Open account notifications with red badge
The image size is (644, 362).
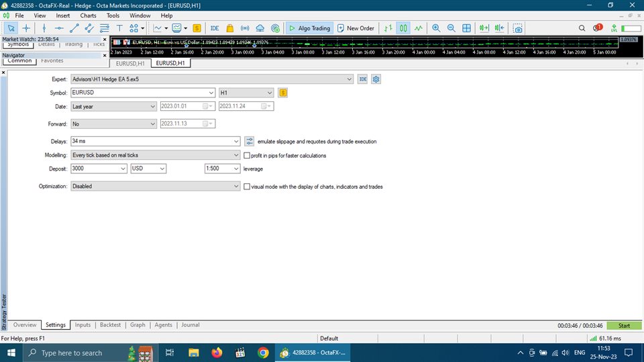[x=597, y=28]
